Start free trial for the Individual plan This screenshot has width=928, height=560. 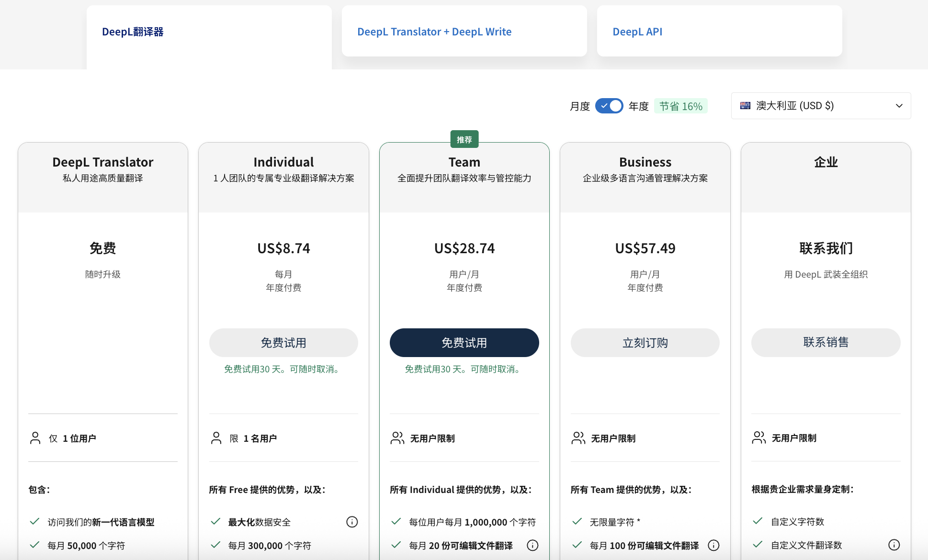pyautogui.click(x=283, y=343)
